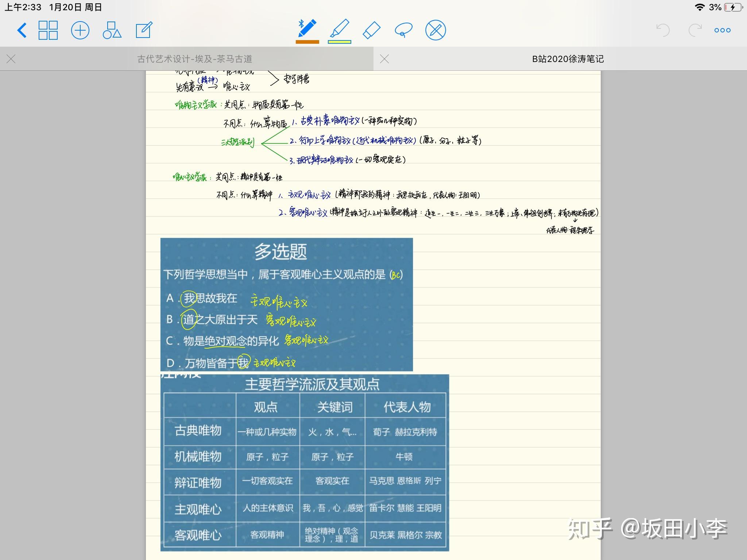This screenshot has width=747, height=560.
Task: Redo the last undone stroke
Action: click(695, 30)
